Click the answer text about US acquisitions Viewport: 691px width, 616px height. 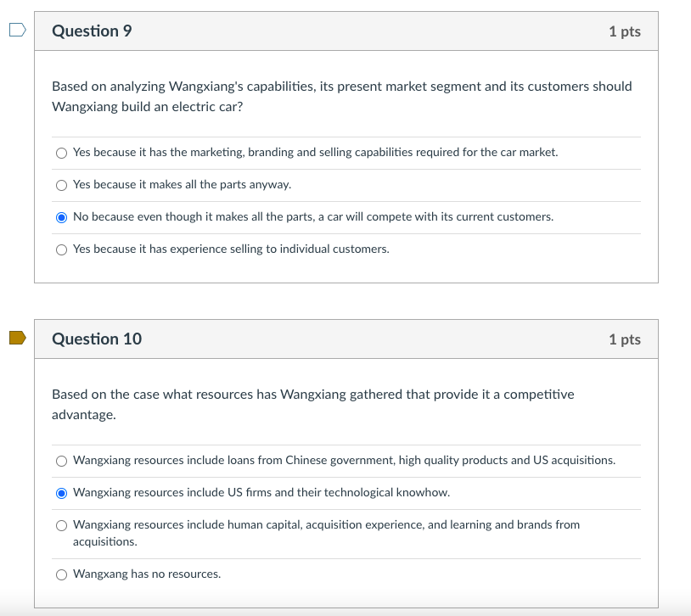[344, 461]
